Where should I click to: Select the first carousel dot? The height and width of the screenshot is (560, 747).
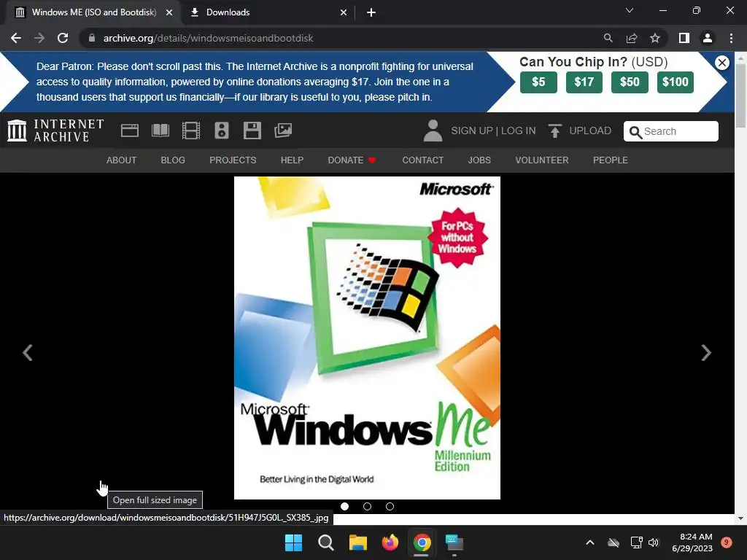click(x=344, y=506)
